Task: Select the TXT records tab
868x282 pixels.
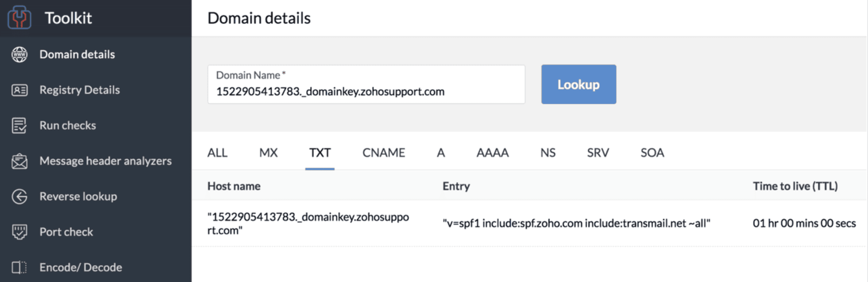Action: tap(320, 153)
